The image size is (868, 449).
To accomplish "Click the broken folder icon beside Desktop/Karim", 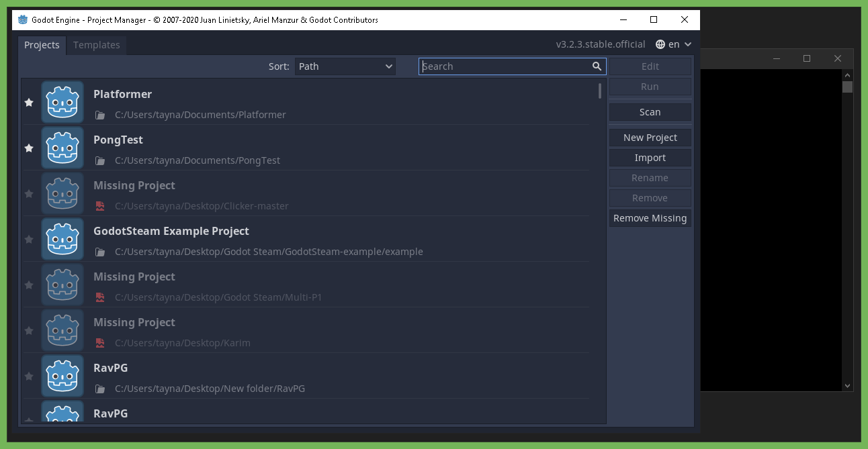I will click(100, 343).
